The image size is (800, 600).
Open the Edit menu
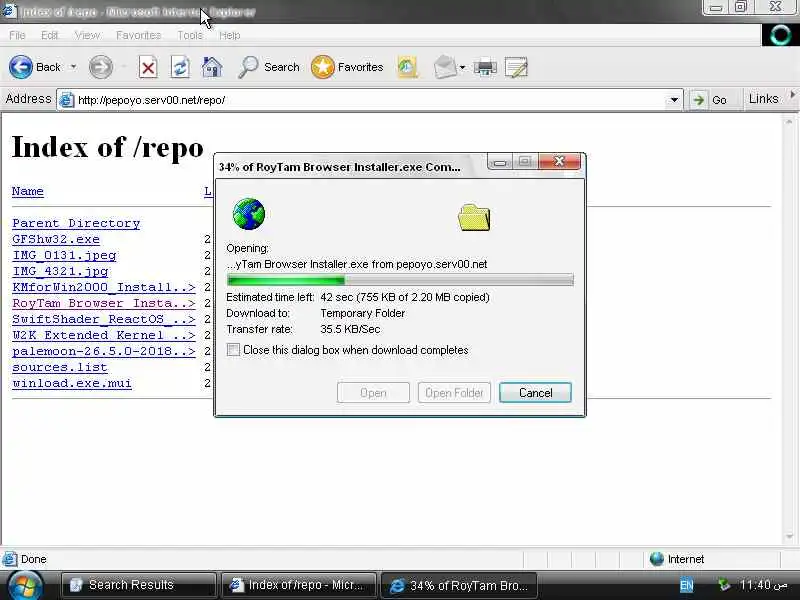coord(49,35)
